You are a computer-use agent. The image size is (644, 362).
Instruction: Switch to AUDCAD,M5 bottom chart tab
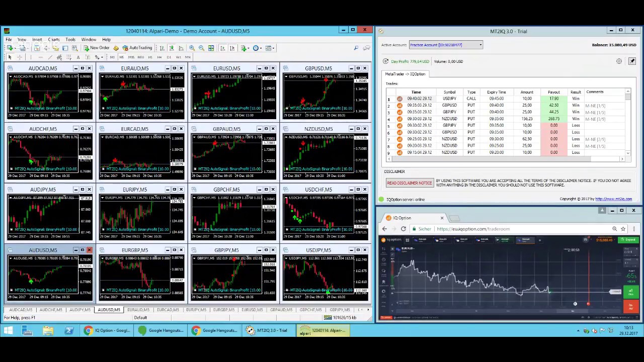(21, 310)
